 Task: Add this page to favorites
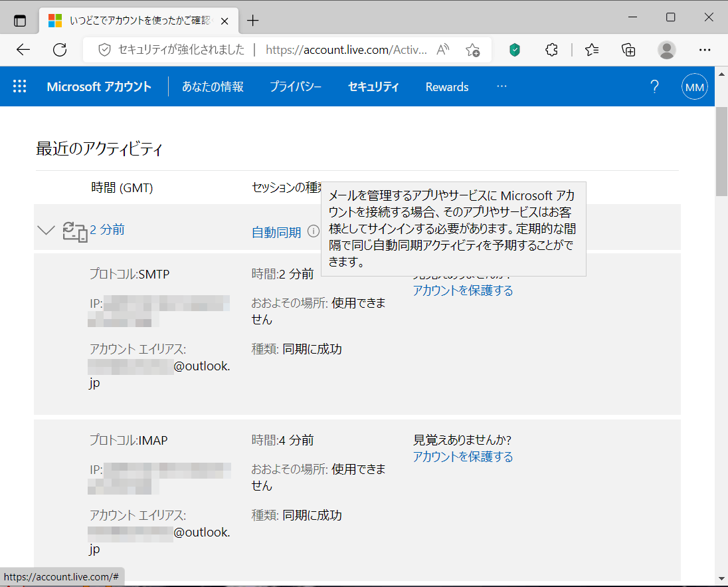473,50
